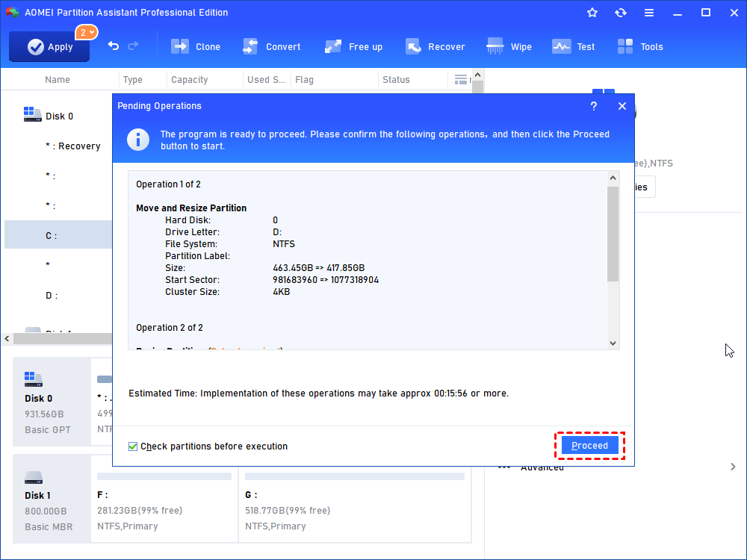Click the refresh icon in title bar

pos(620,13)
